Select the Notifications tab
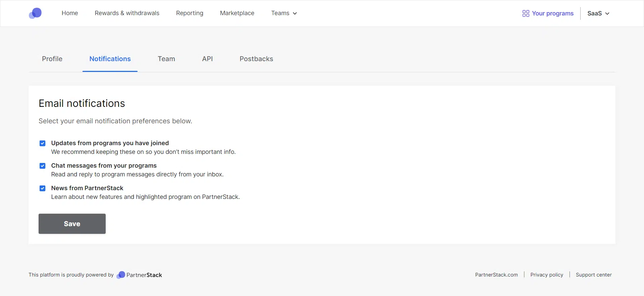The image size is (644, 296). [x=110, y=59]
